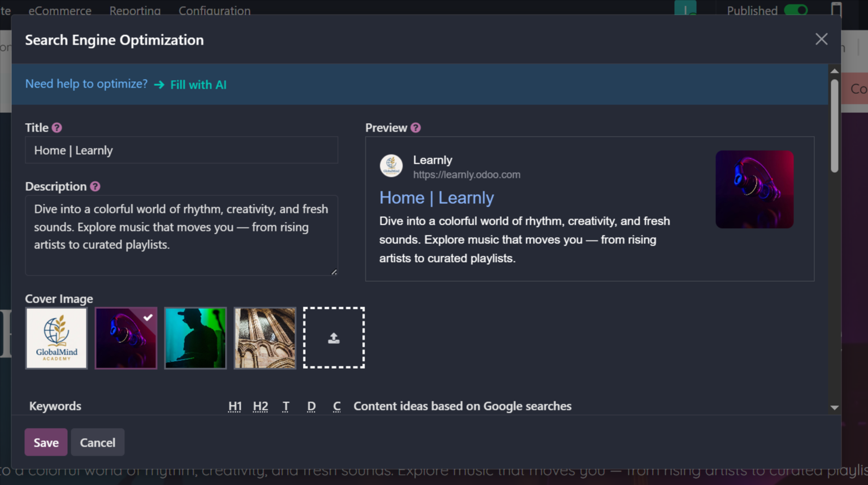Click the Cover Image label
This screenshot has width=868, height=485.
(x=59, y=299)
